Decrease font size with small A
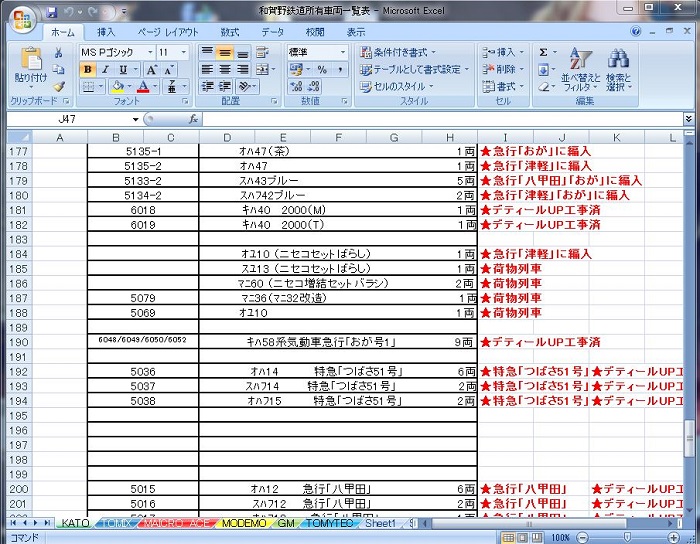 (169, 70)
